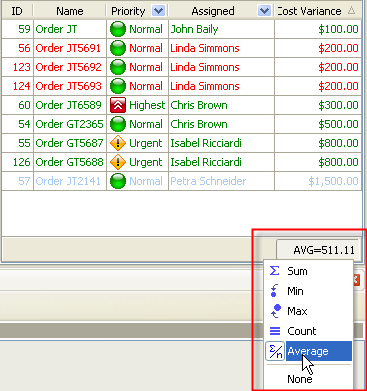Click the Name column header
367x391 pixels.
coord(70,11)
